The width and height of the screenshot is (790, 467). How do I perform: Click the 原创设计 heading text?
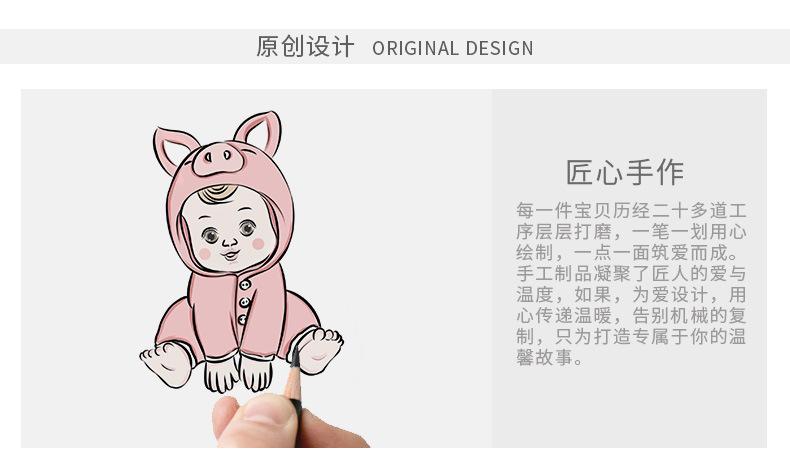tap(305, 46)
